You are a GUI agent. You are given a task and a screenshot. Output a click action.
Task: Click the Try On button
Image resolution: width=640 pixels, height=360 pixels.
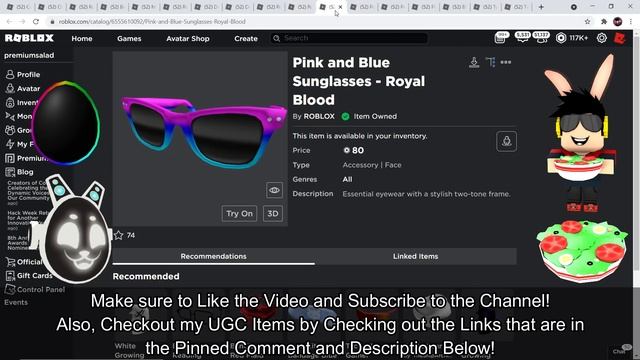pyautogui.click(x=239, y=213)
